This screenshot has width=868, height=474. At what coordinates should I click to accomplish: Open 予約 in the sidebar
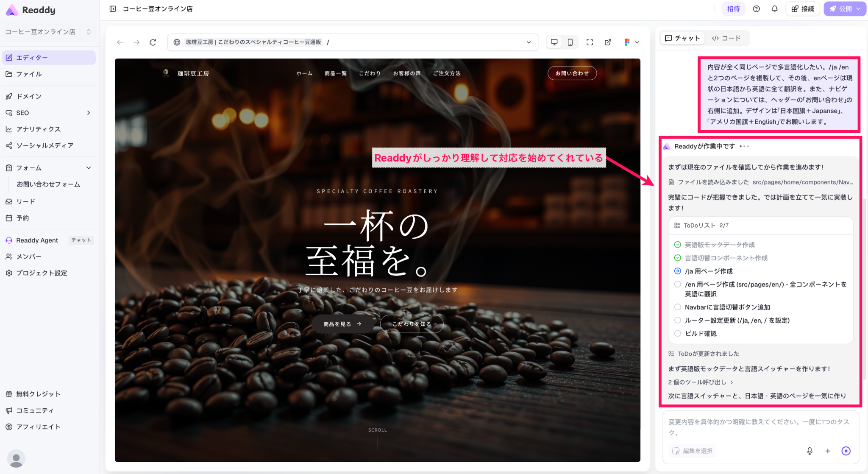49,218
